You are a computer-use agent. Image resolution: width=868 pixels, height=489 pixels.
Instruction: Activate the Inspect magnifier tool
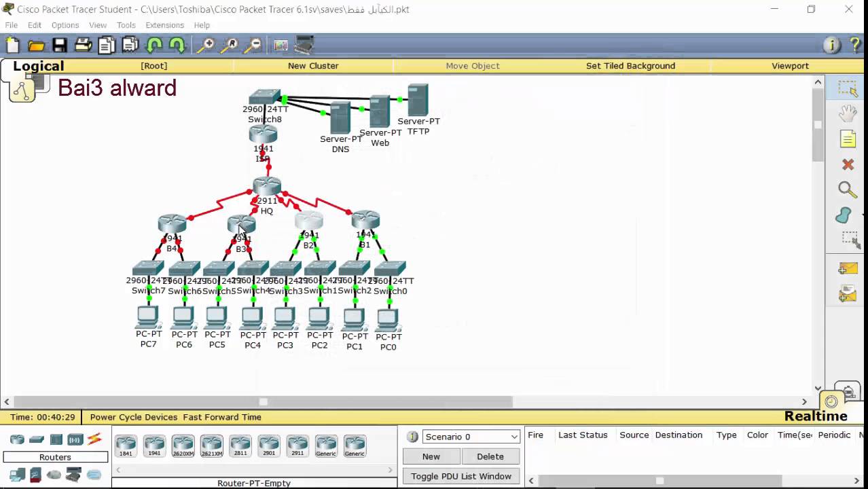[848, 189]
